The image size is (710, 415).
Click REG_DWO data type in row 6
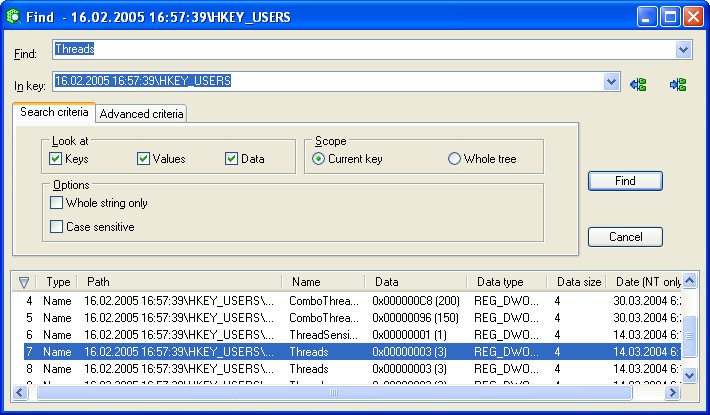coord(506,335)
